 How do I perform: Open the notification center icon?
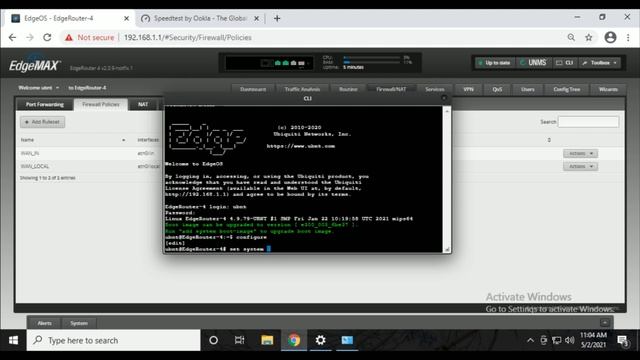[x=623, y=340]
